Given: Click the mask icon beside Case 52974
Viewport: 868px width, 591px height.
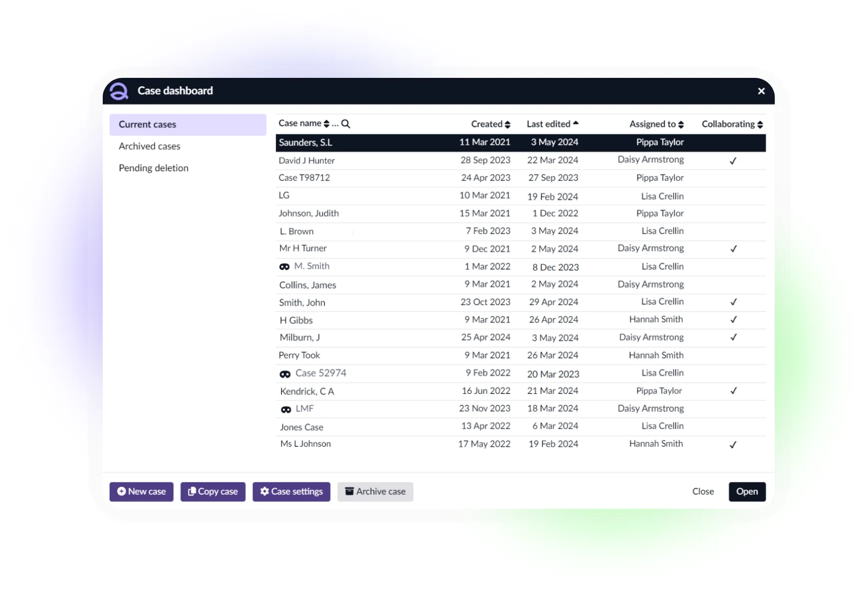Looking at the screenshot, I should pyautogui.click(x=285, y=374).
